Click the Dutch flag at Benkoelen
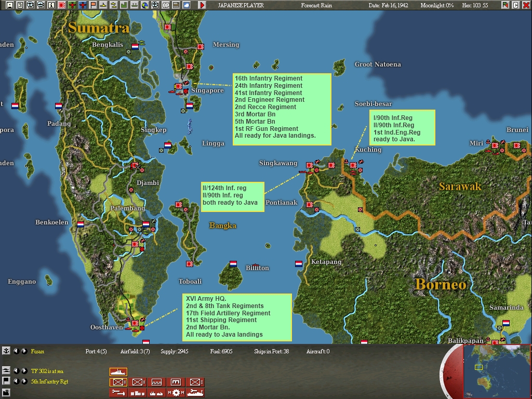 pyautogui.click(x=81, y=224)
